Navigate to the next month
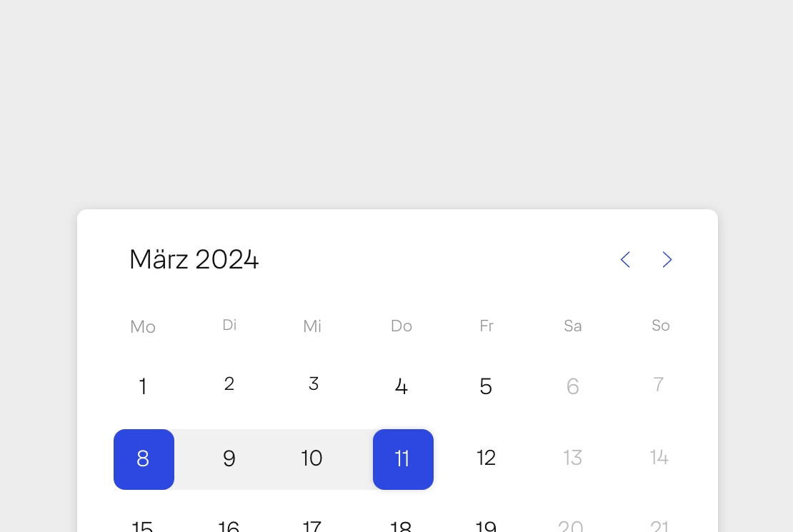This screenshot has width=793, height=532. [x=667, y=259]
